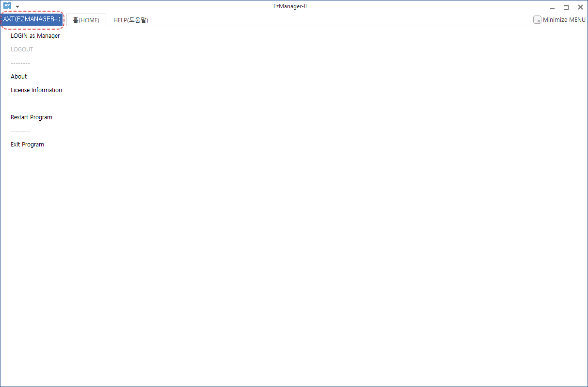The image size is (588, 387).
Task: Toggle the Minimize MENU checkbox
Action: tap(537, 20)
